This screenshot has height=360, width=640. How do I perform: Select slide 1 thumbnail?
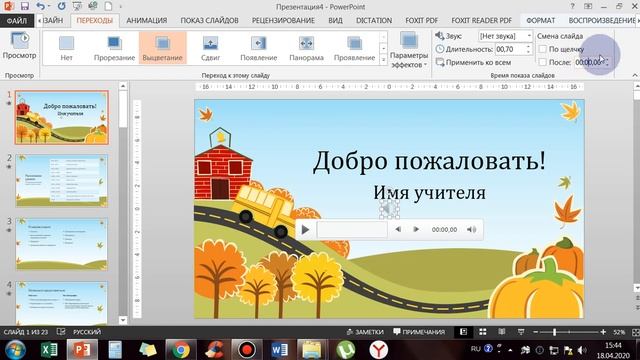(x=62, y=118)
